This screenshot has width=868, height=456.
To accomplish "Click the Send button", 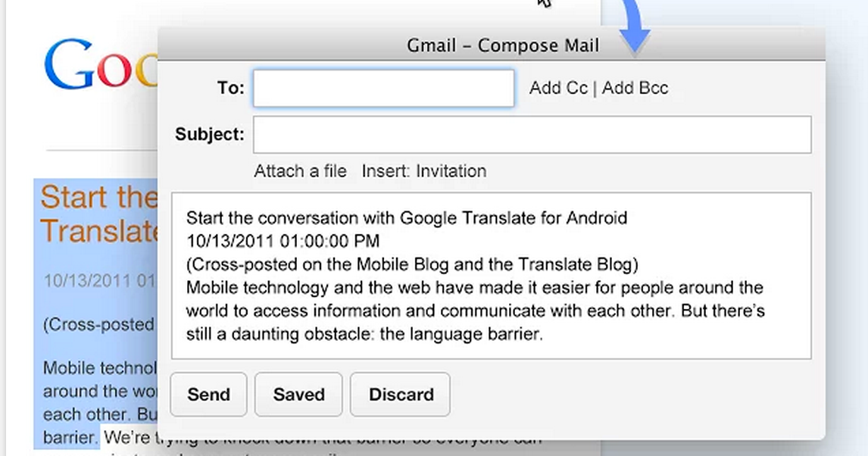I will 208,394.
